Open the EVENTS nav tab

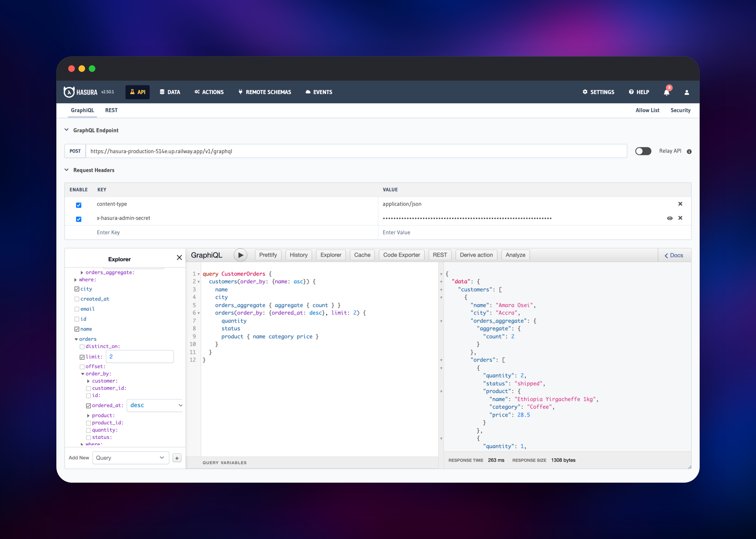point(319,92)
